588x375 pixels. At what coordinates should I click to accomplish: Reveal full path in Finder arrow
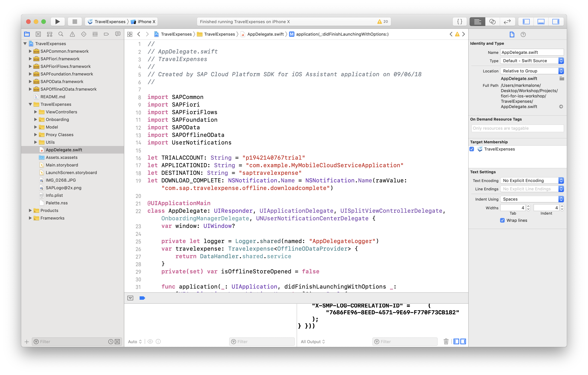[x=561, y=107]
